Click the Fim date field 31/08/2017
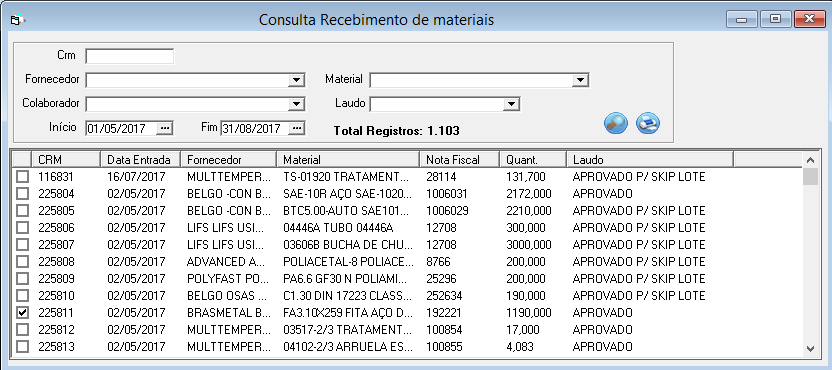Image resolution: width=832 pixels, height=370 pixels. [255, 128]
